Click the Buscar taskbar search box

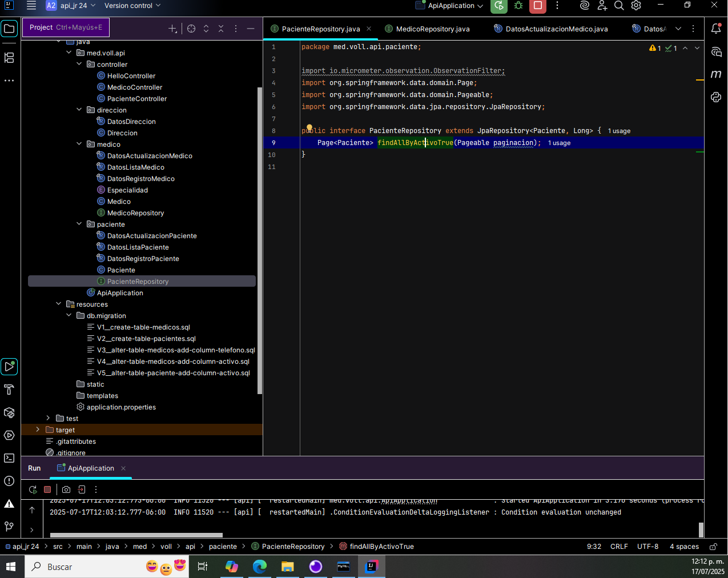point(107,567)
